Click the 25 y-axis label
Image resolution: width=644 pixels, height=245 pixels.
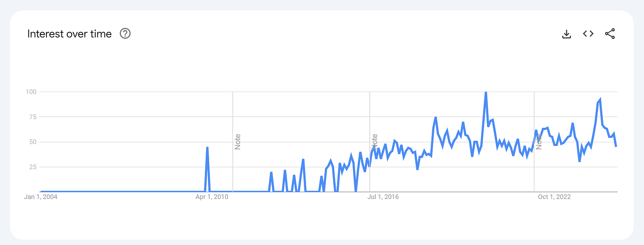32,167
